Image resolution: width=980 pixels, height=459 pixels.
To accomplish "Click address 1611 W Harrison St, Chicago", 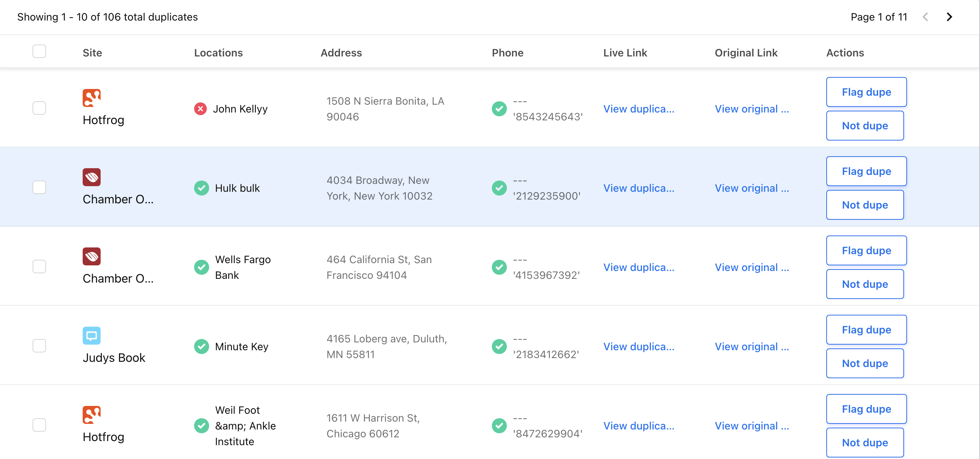I will click(x=373, y=426).
